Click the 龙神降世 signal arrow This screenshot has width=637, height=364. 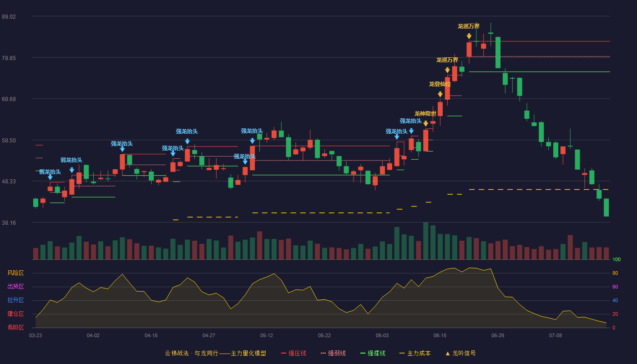pos(425,124)
